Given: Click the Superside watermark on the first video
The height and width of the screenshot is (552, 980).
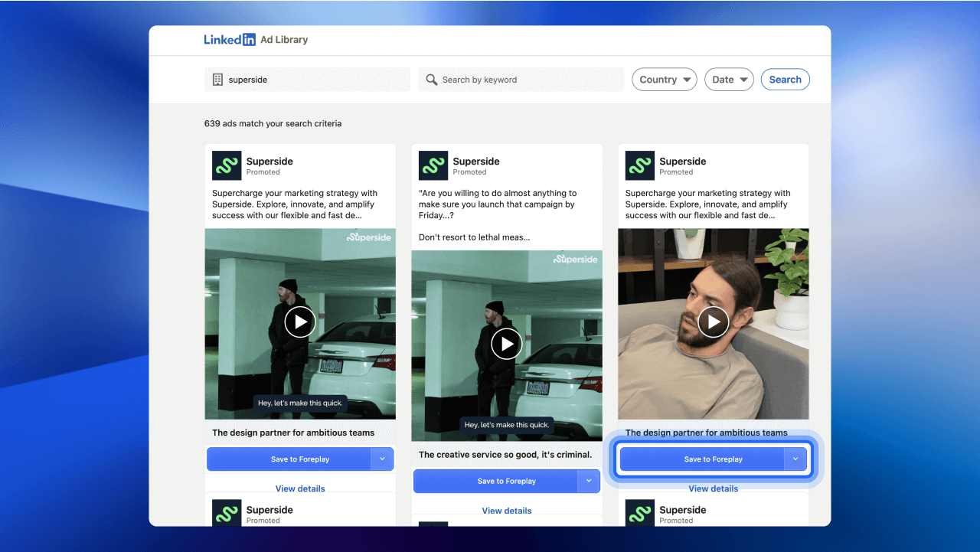Looking at the screenshot, I should [x=368, y=237].
